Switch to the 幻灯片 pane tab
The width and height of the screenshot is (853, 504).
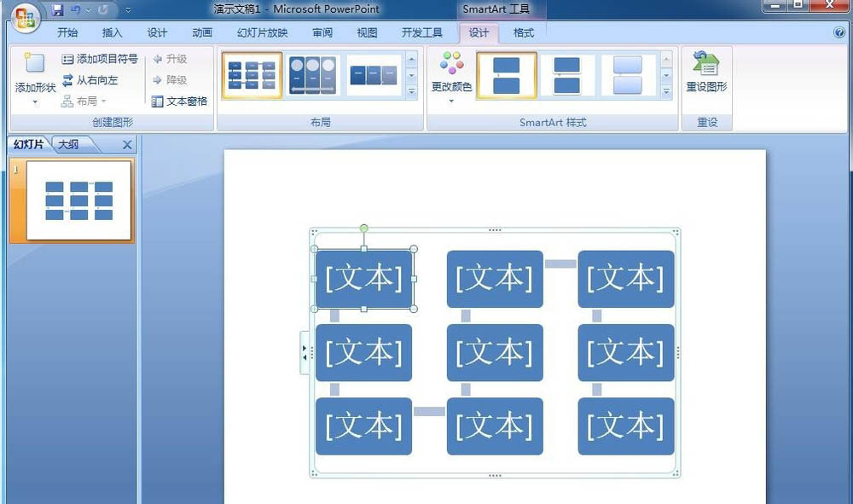point(28,145)
